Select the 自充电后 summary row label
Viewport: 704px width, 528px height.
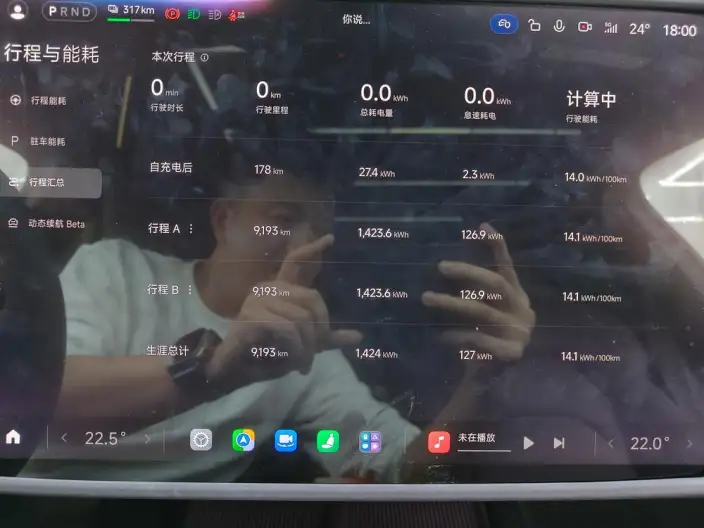(171, 168)
